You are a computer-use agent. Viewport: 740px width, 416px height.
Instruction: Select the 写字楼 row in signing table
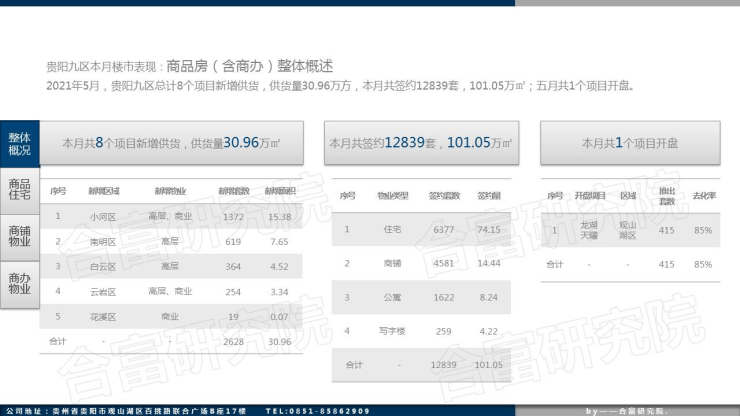point(421,331)
